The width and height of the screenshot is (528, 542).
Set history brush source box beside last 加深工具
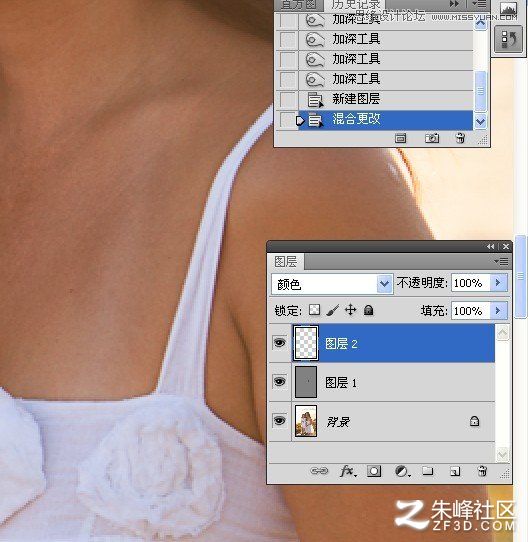(287, 80)
